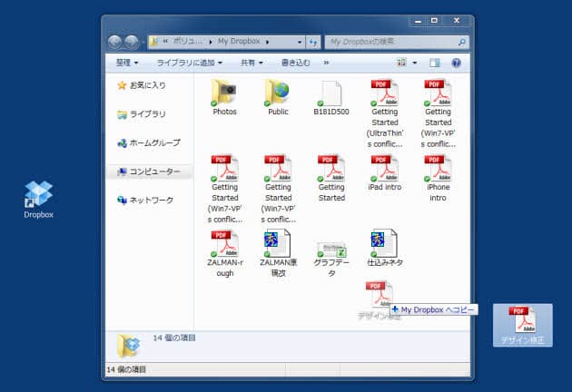572x392 pixels.
Task: Open the 整理 dropdown menu
Action: tap(127, 63)
